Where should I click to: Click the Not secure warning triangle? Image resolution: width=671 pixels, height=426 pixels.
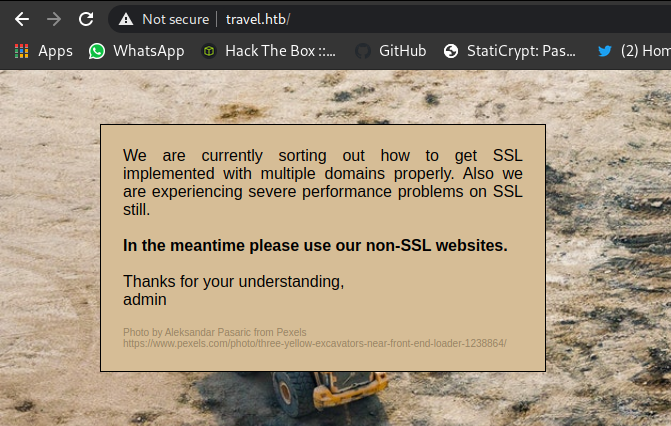pyautogui.click(x=125, y=19)
